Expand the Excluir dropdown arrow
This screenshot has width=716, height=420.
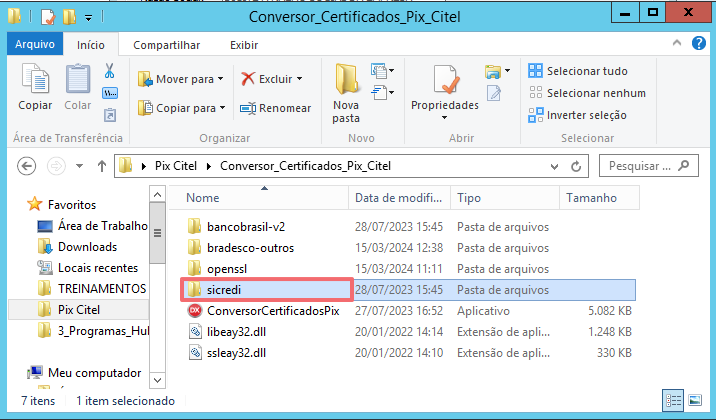click(x=300, y=79)
